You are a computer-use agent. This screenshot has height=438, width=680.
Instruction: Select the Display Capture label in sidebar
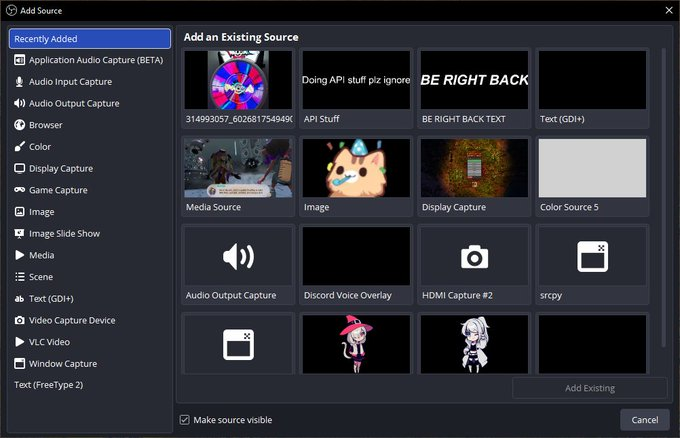pos(61,168)
